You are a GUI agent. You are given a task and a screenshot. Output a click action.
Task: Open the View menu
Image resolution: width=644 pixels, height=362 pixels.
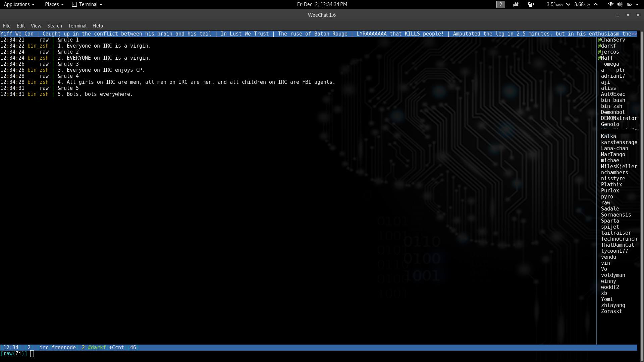36,26
